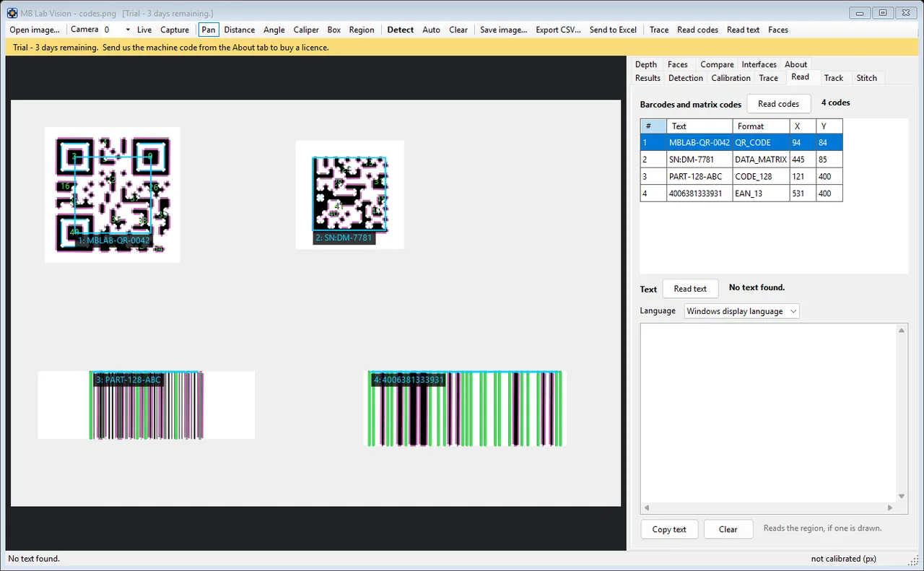
Task: Click the Copy text button
Action: click(669, 529)
